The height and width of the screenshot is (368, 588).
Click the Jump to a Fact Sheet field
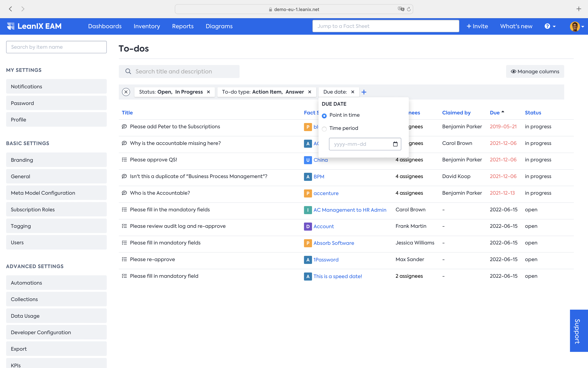pos(386,26)
